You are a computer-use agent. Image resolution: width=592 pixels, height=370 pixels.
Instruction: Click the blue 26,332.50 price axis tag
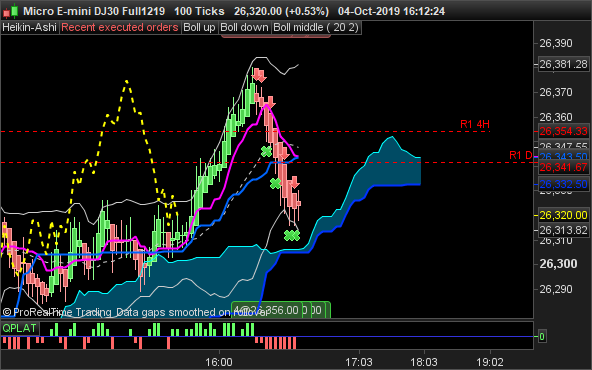click(563, 185)
